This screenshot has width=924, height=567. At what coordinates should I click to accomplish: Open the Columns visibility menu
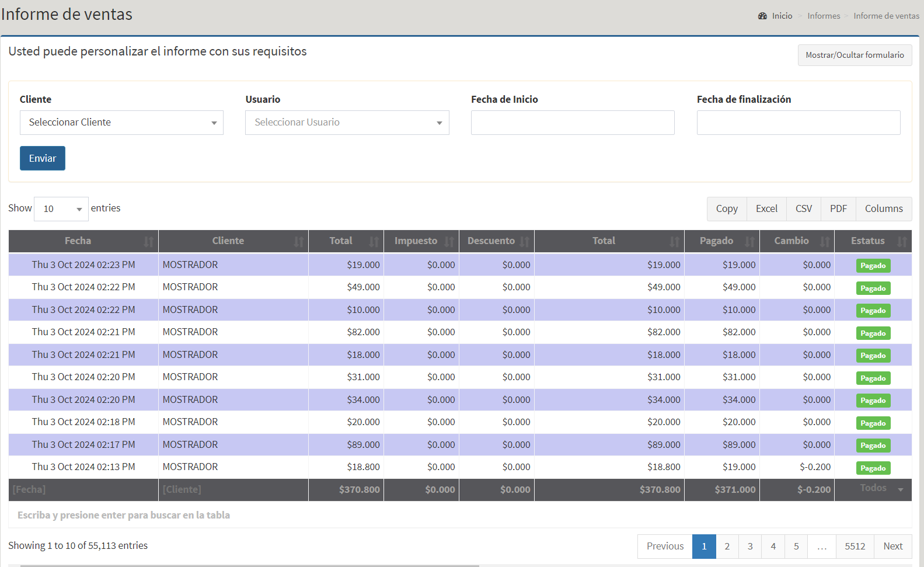pyautogui.click(x=883, y=209)
